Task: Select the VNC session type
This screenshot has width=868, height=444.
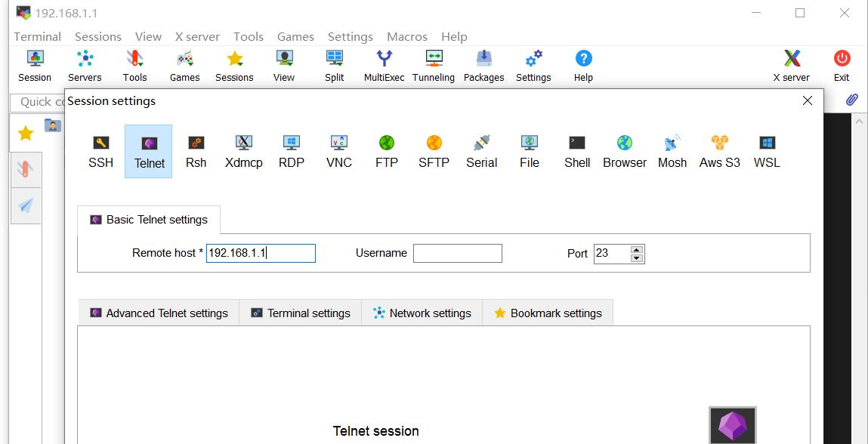Action: (338, 152)
